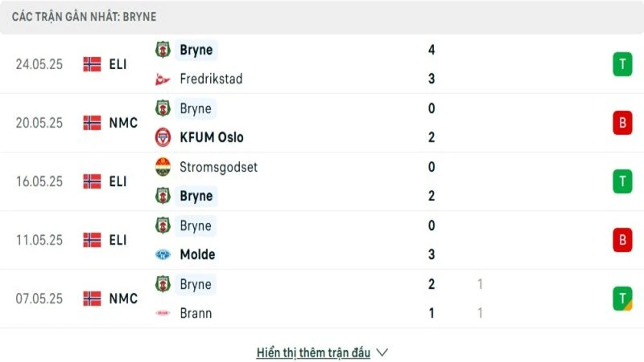Screen dimensions: 644x362
Task: Select KFUM Oslo team name
Action: click(x=211, y=138)
